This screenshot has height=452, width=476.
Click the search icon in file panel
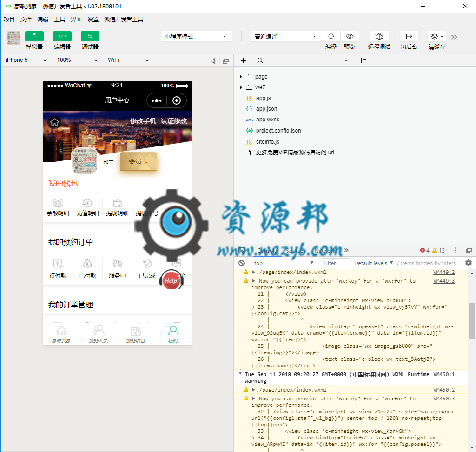tap(260, 61)
